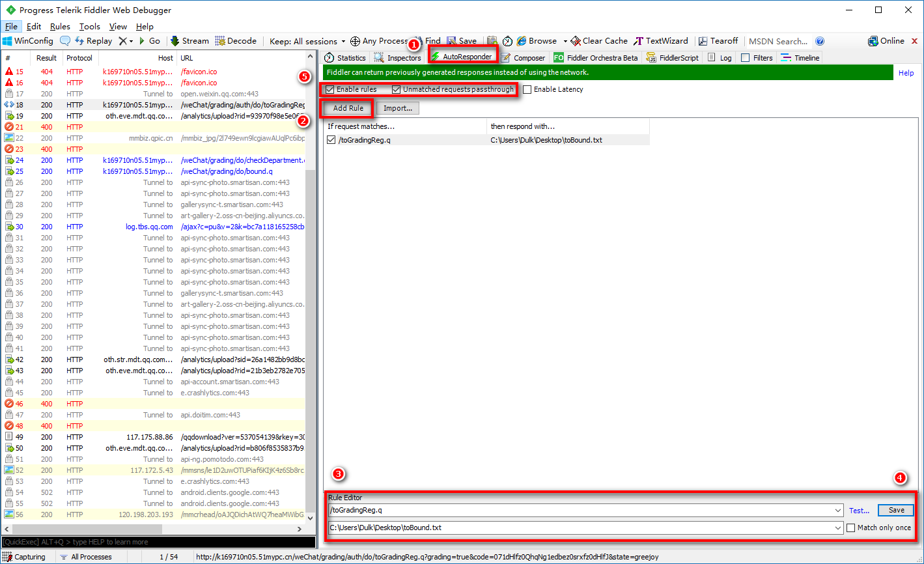Screen dimensions: 924x564
Task: Clear Cache from the toolbar
Action: point(600,41)
